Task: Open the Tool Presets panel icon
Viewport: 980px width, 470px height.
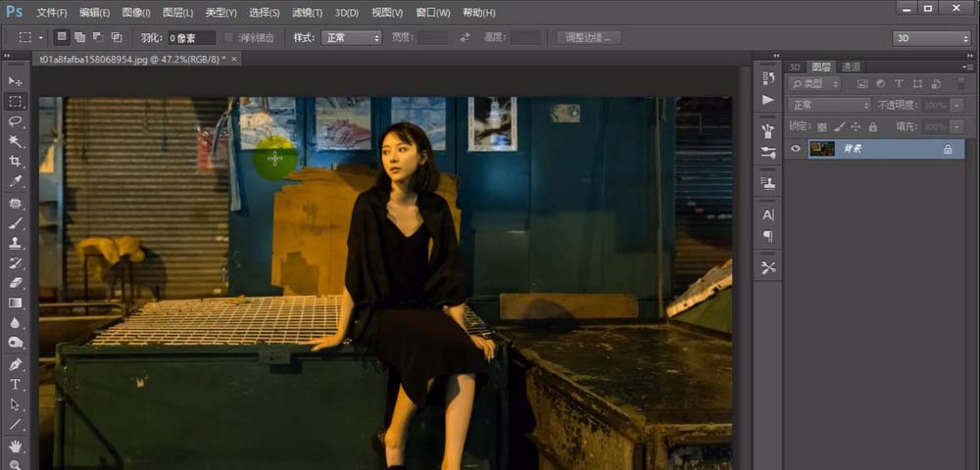Action: pos(768,267)
